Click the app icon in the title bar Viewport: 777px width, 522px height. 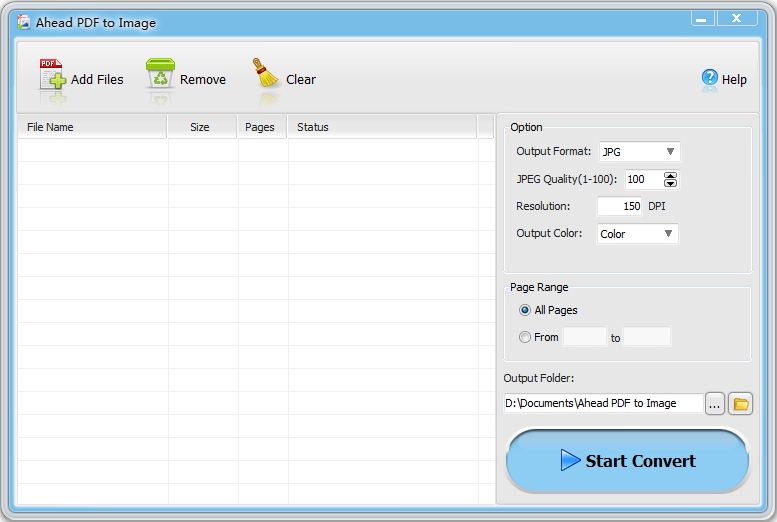(x=23, y=22)
